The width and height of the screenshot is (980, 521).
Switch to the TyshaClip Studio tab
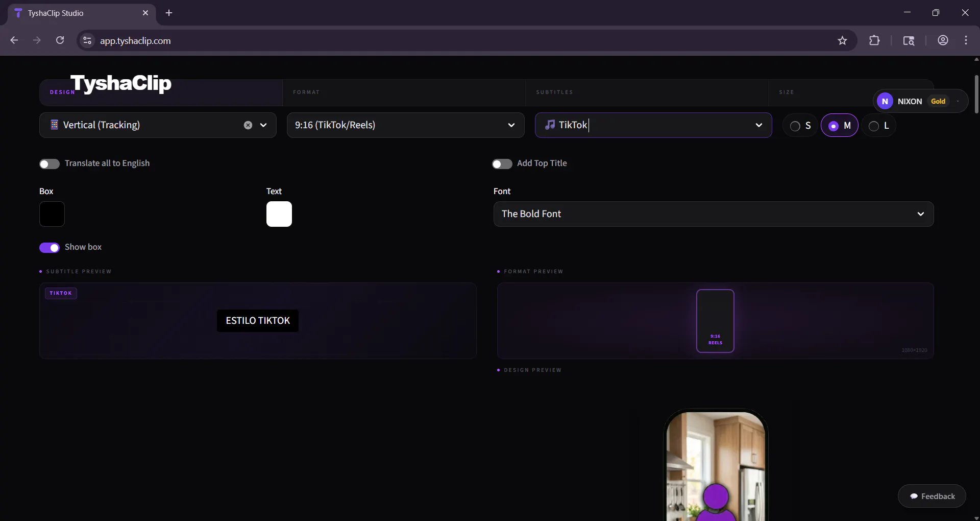coord(82,13)
